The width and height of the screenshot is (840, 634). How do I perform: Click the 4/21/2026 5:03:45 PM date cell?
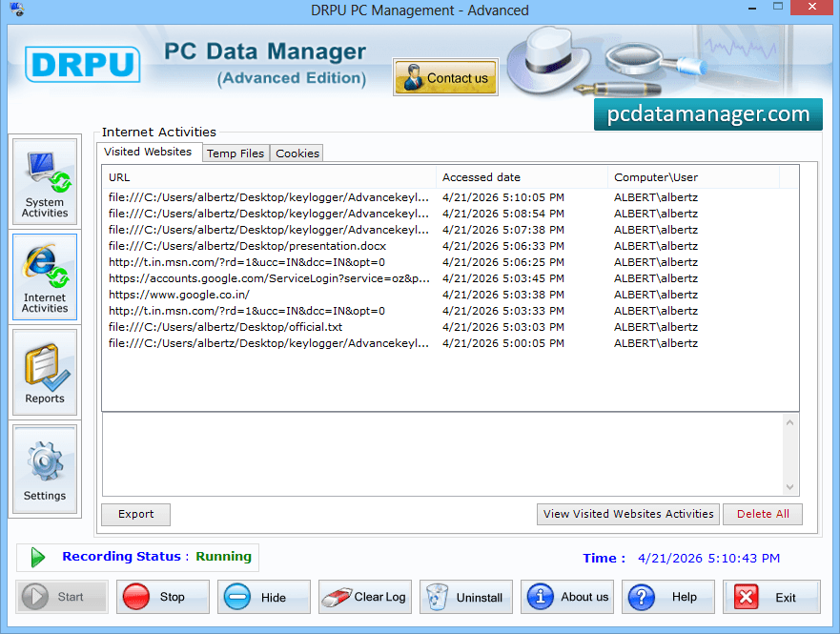click(x=503, y=278)
